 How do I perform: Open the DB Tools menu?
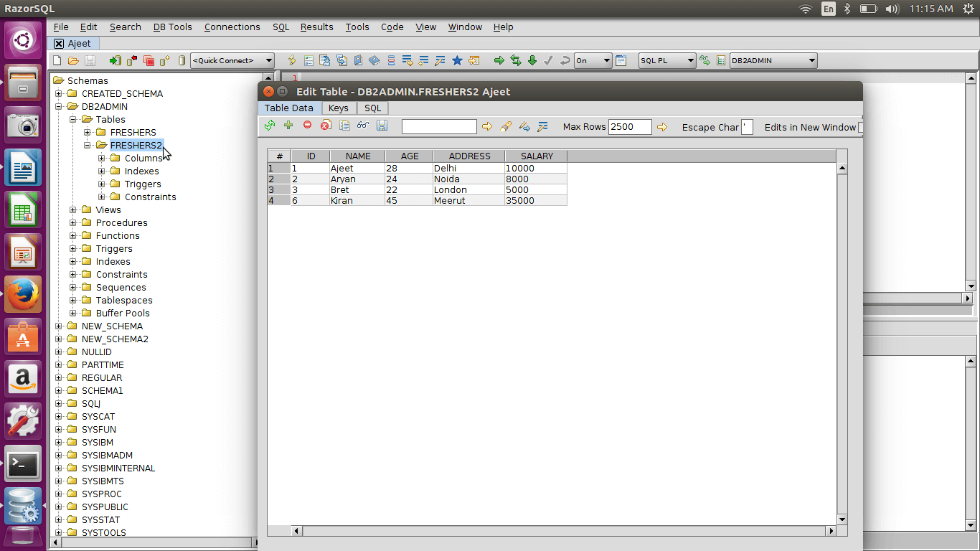click(x=172, y=27)
